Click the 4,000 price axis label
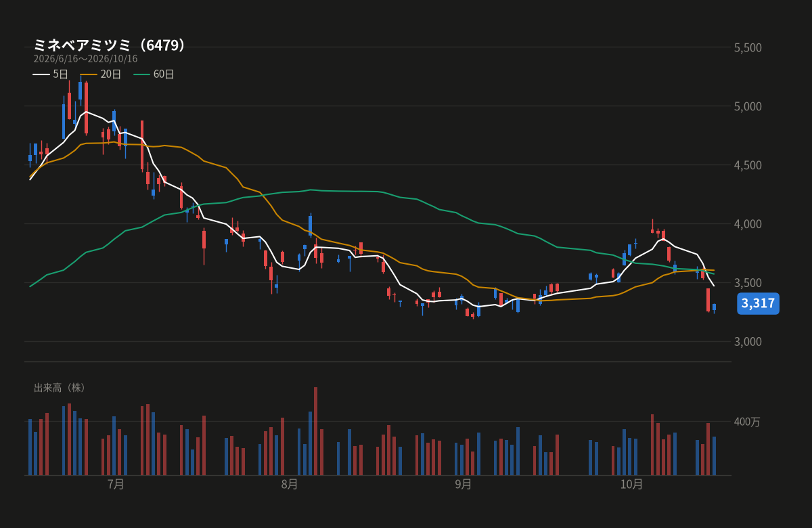Image resolution: width=812 pixels, height=528 pixels. point(748,224)
